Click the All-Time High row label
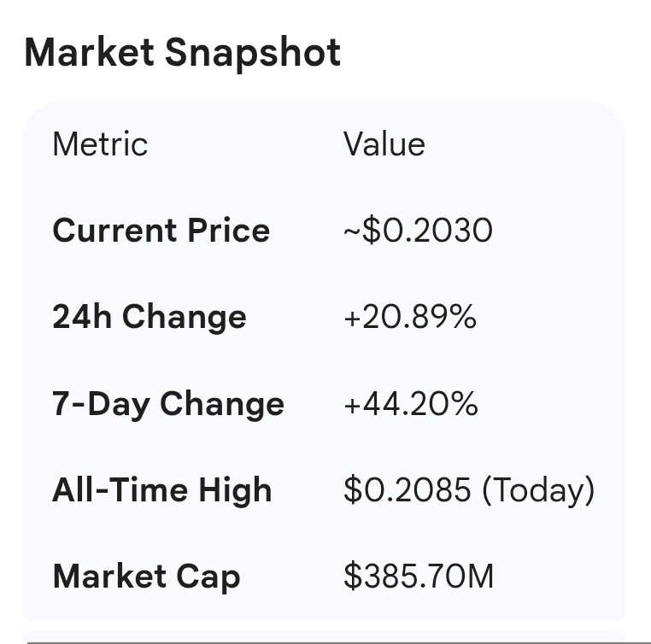 click(x=162, y=490)
